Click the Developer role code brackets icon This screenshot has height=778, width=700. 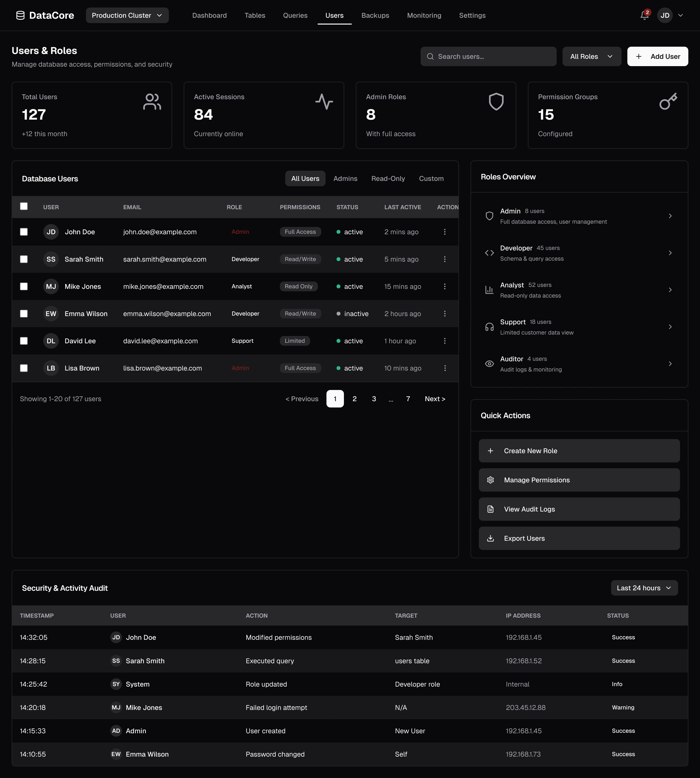489,253
